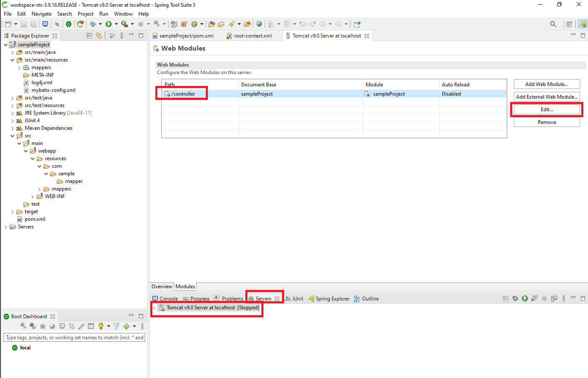Select log4j.xml in Package Explorer
Screen dimensions: 588x378
pyautogui.click(x=42, y=83)
